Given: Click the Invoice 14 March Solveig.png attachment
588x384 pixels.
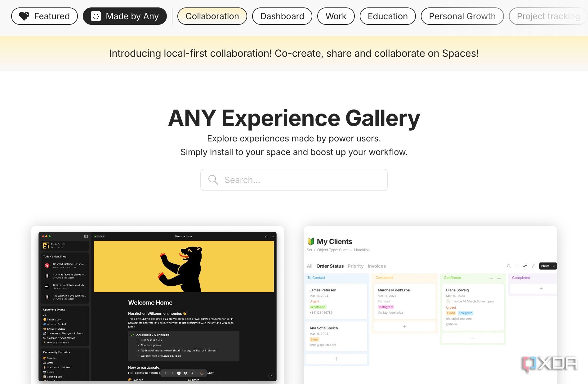Looking at the screenshot, I should (x=470, y=301).
